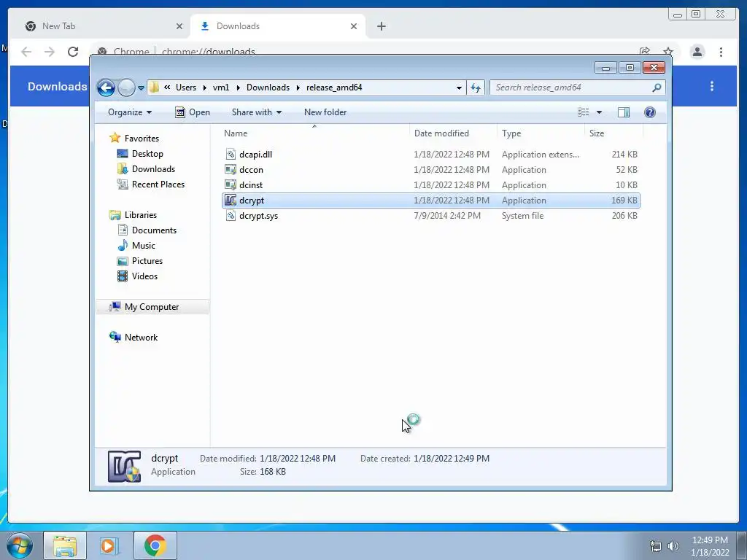Click the dcrypt.sys file name

259,216
